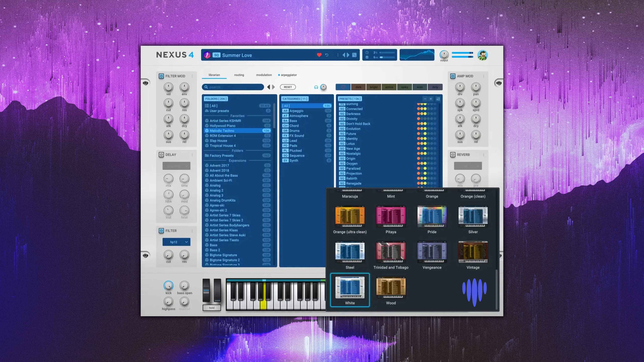Open the user avatar profile icon
This screenshot has width=644, height=362.
pyautogui.click(x=482, y=55)
